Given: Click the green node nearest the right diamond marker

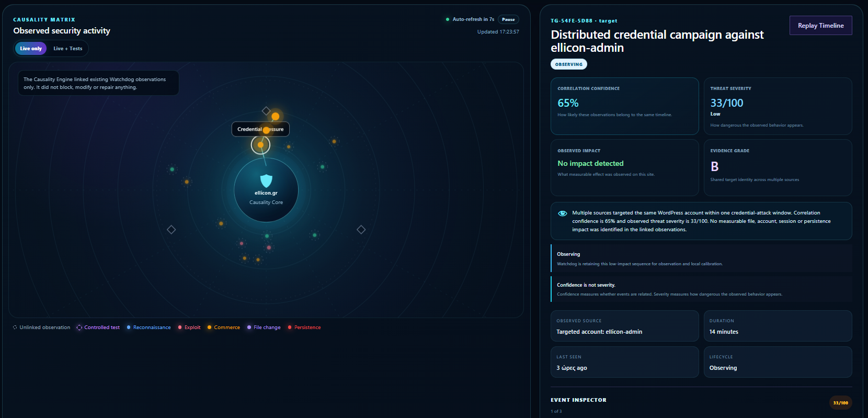Looking at the screenshot, I should coord(314,235).
